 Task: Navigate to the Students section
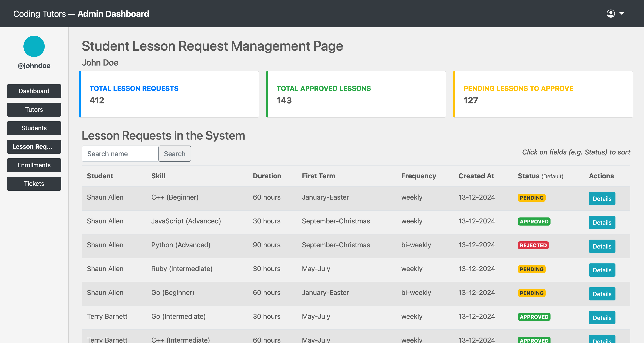coord(34,128)
